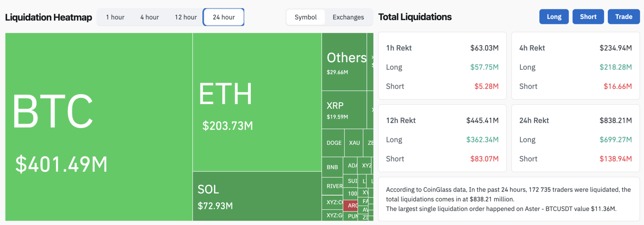Switch heatmap view to Symbol
Image resolution: width=644 pixels, height=225 pixels.
coord(305,17)
